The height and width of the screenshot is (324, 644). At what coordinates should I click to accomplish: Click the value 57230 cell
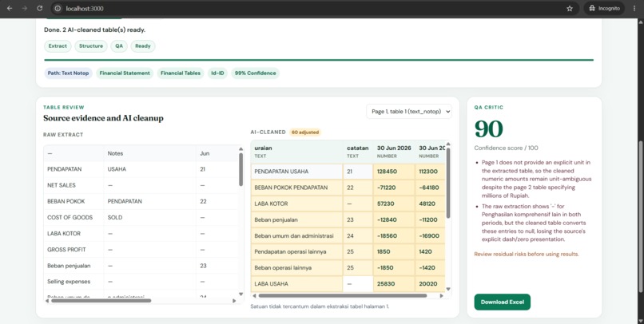(394, 203)
